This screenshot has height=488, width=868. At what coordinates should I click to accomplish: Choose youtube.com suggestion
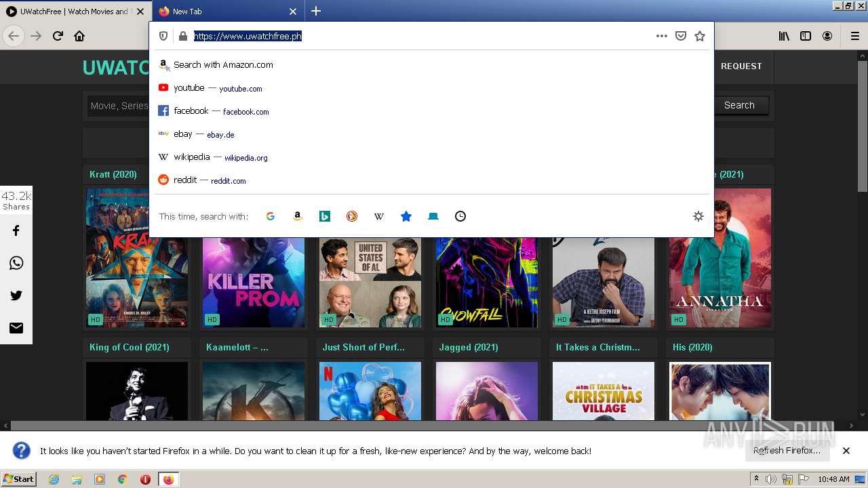[x=431, y=88]
